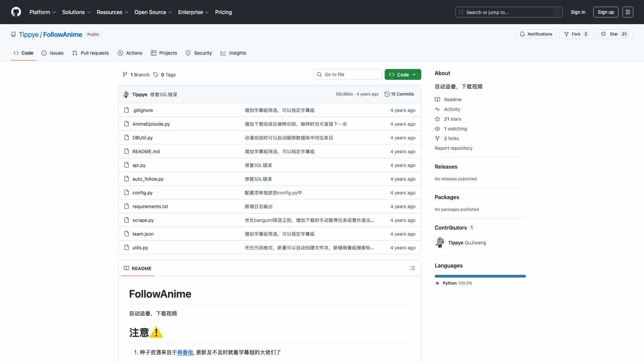
Task: Open the Readme book link in About
Action: (448, 100)
